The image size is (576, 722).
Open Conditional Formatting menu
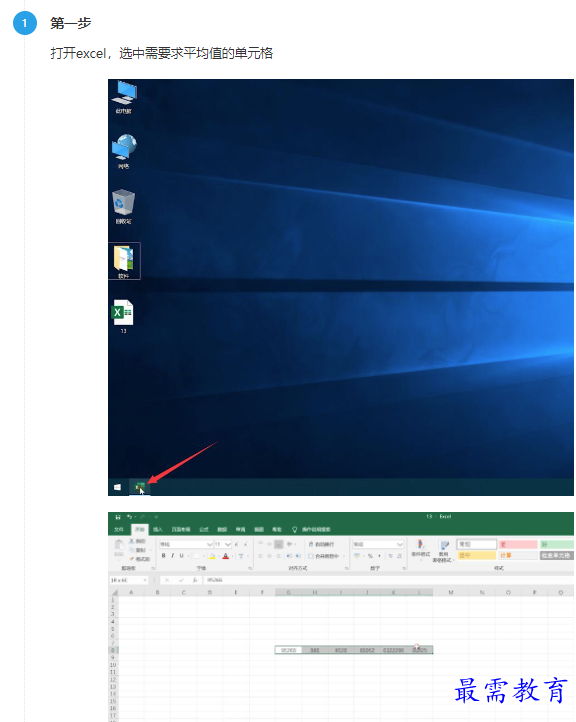pyautogui.click(x=420, y=549)
